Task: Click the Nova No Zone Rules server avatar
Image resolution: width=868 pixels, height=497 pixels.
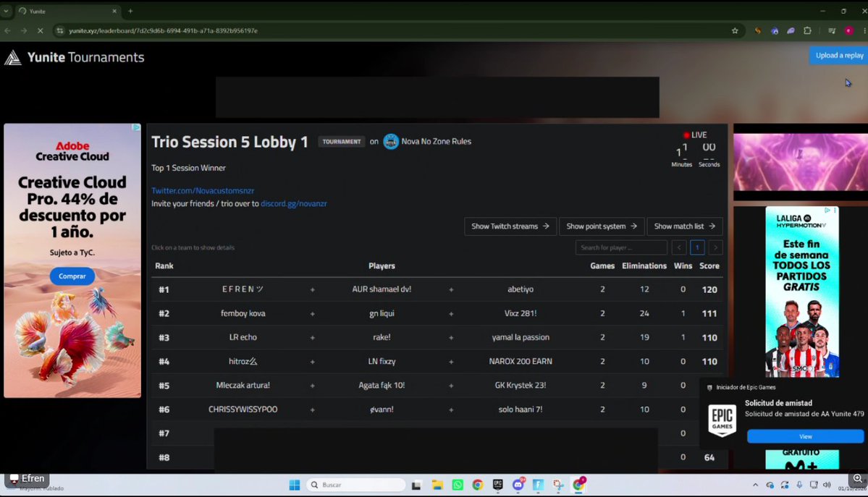Action: (391, 142)
